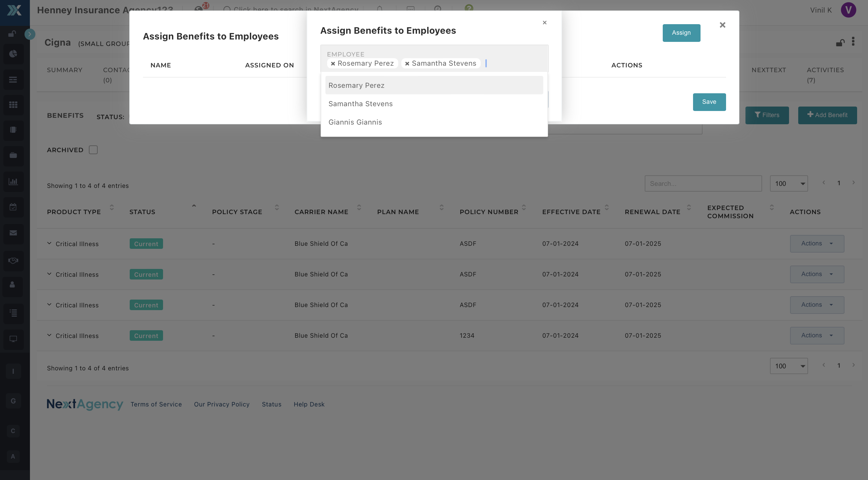Open the green help question mark icon

(x=469, y=8)
